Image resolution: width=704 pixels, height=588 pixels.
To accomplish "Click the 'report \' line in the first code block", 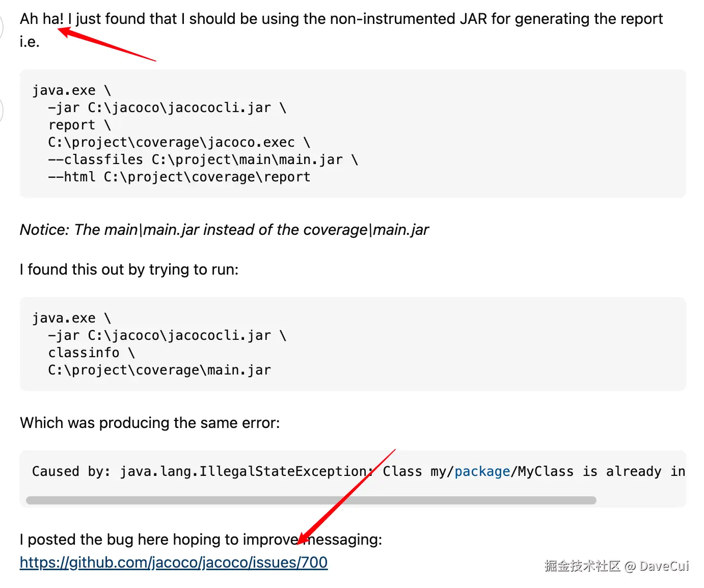I will 79,125.
